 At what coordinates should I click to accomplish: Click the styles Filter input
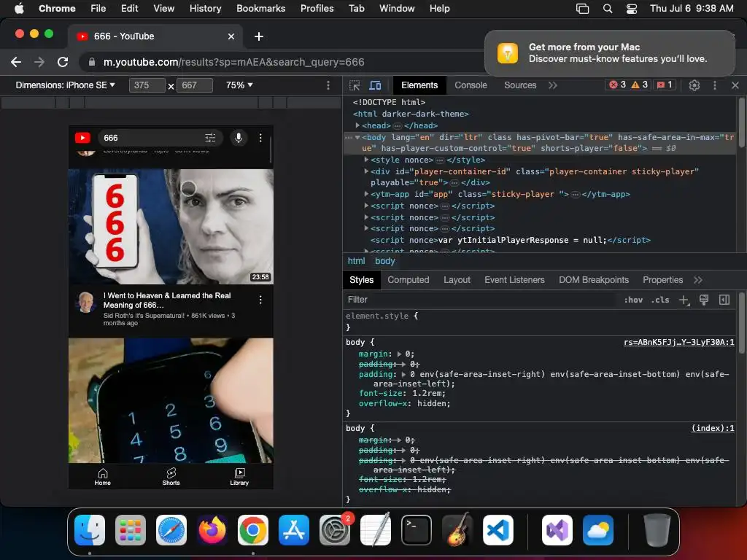[x=479, y=300]
